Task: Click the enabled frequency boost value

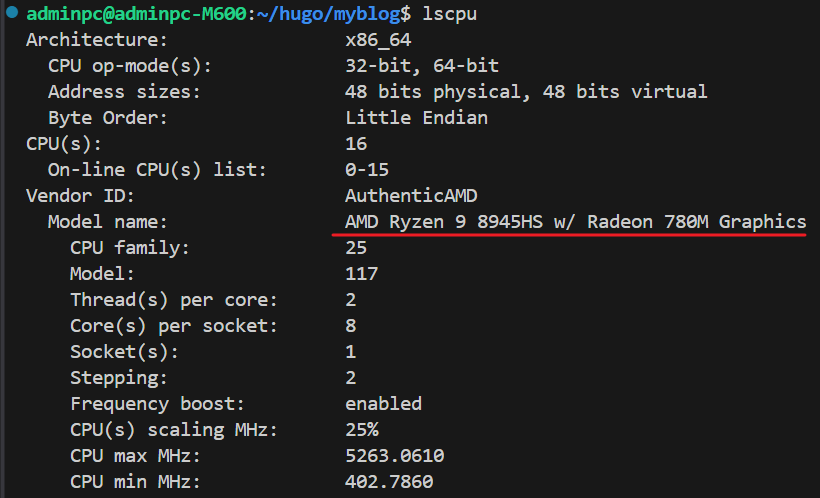Action: coord(383,404)
